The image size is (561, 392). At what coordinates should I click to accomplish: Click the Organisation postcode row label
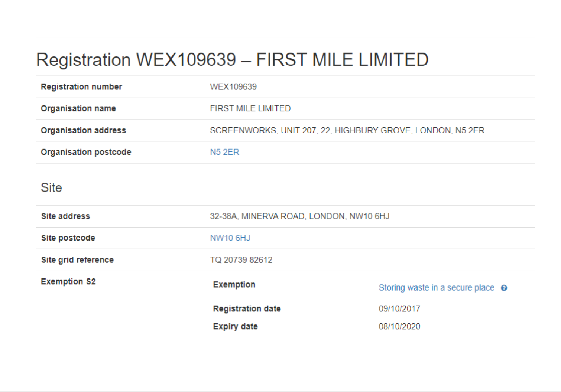click(86, 152)
